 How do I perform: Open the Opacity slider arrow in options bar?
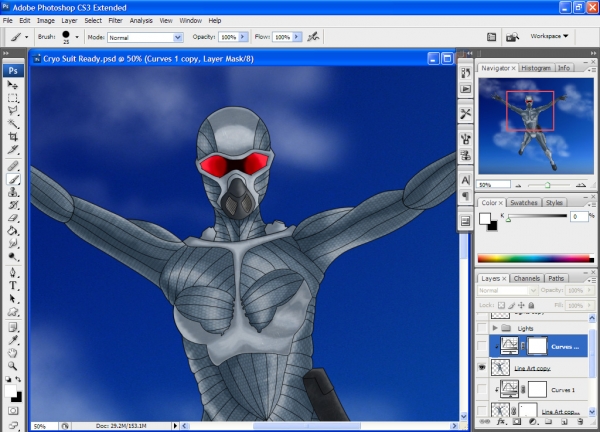[x=243, y=37]
